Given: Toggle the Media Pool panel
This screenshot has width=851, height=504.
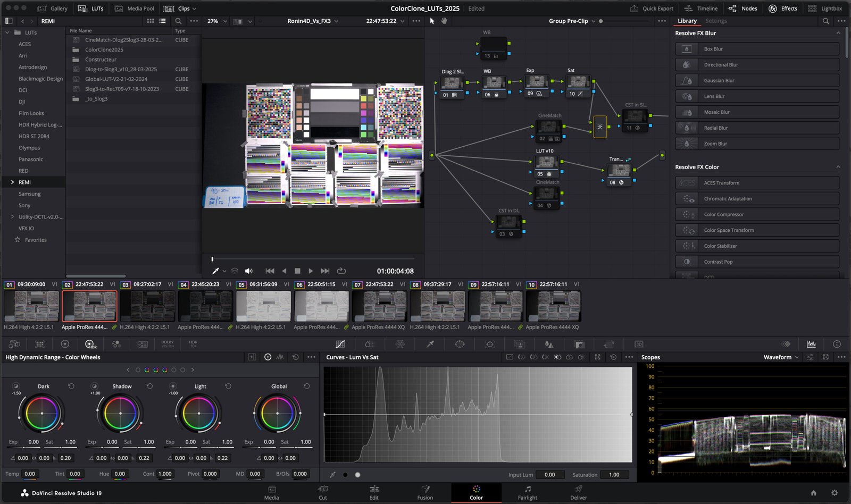Looking at the screenshot, I should 134,9.
